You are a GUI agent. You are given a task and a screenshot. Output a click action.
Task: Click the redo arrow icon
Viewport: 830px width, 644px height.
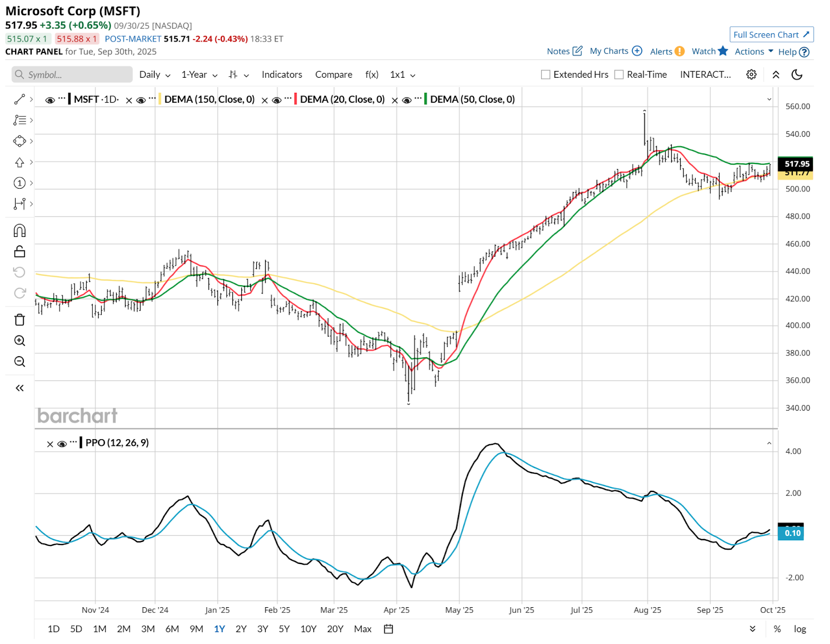20,293
